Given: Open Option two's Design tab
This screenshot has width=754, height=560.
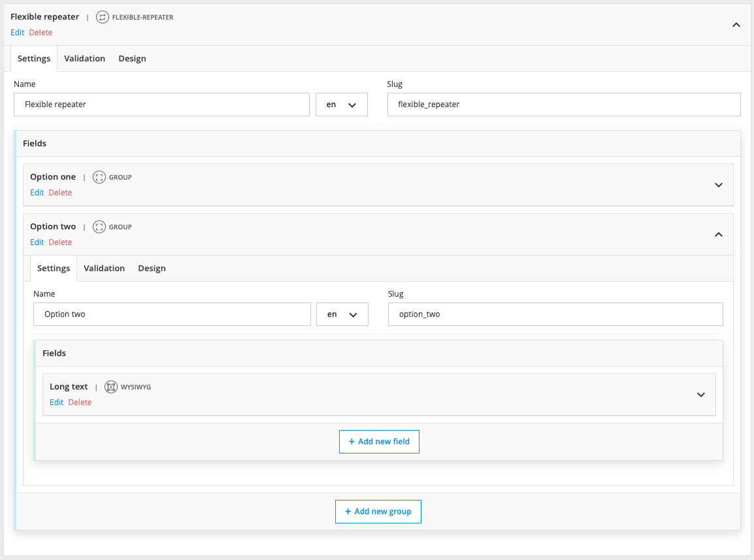Looking at the screenshot, I should (x=152, y=269).
